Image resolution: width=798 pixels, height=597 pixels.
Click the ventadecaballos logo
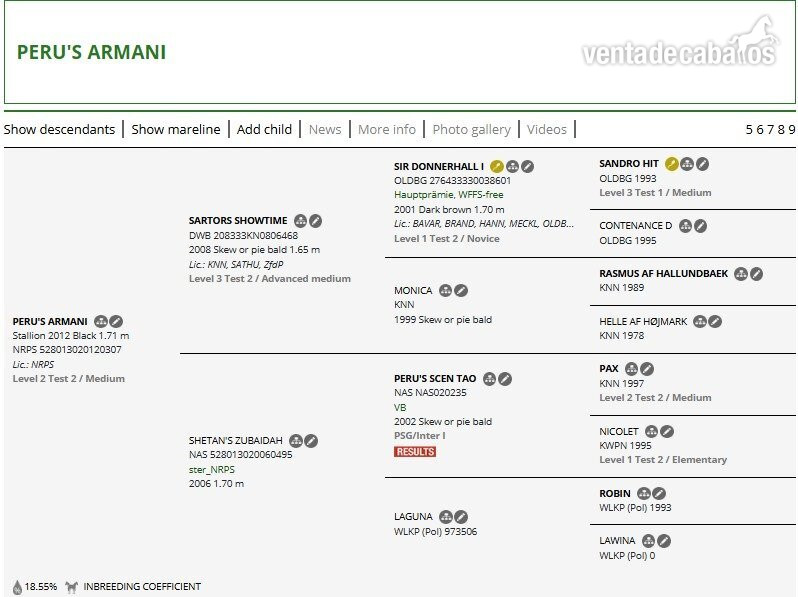tap(680, 42)
